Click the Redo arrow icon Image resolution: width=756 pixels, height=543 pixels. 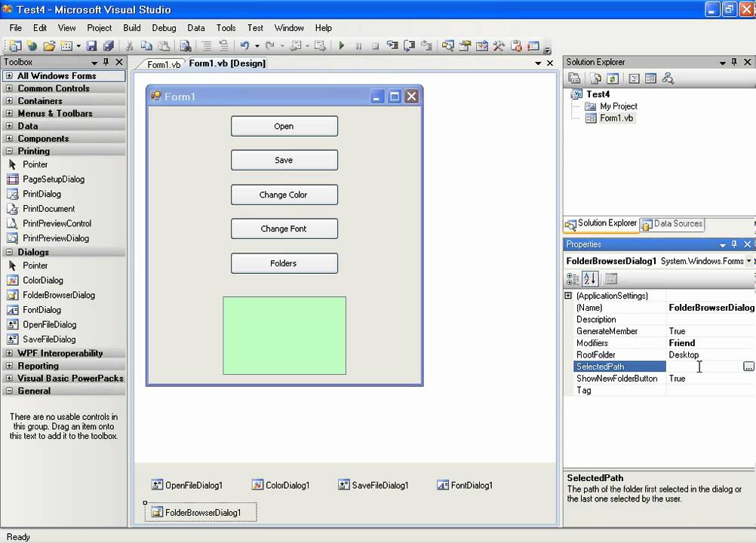point(270,46)
